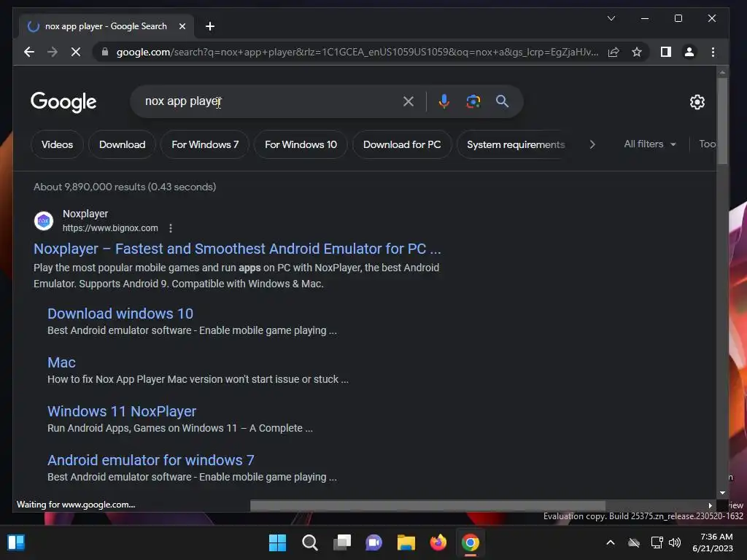The width and height of the screenshot is (747, 560).
Task: Open the Windows Start menu
Action: (277, 542)
